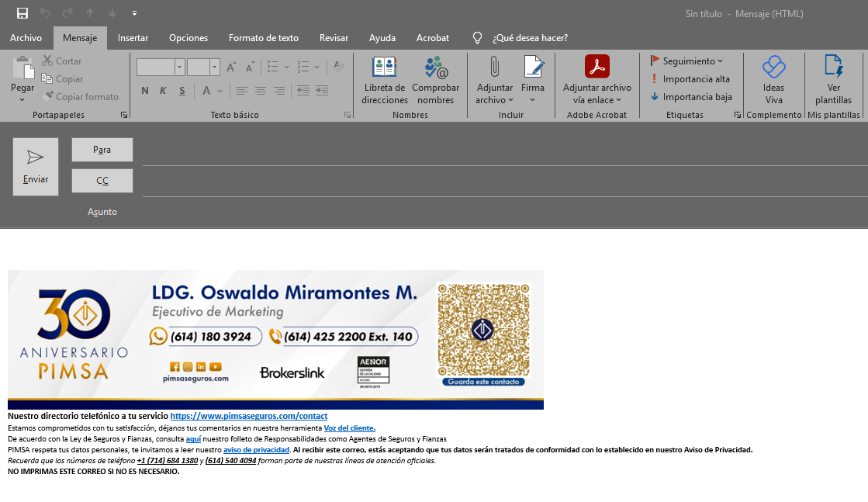
Task: Open the Etiquetas dialog launcher
Action: click(738, 115)
